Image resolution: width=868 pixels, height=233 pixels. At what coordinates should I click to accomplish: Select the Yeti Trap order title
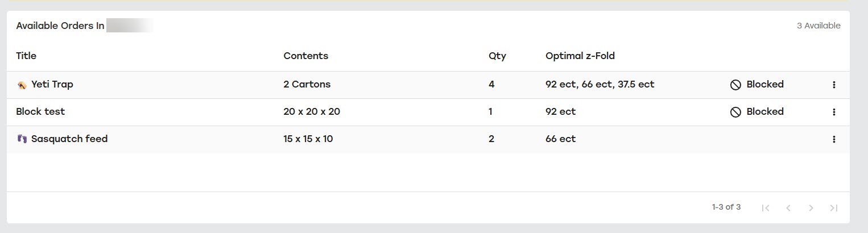point(52,85)
